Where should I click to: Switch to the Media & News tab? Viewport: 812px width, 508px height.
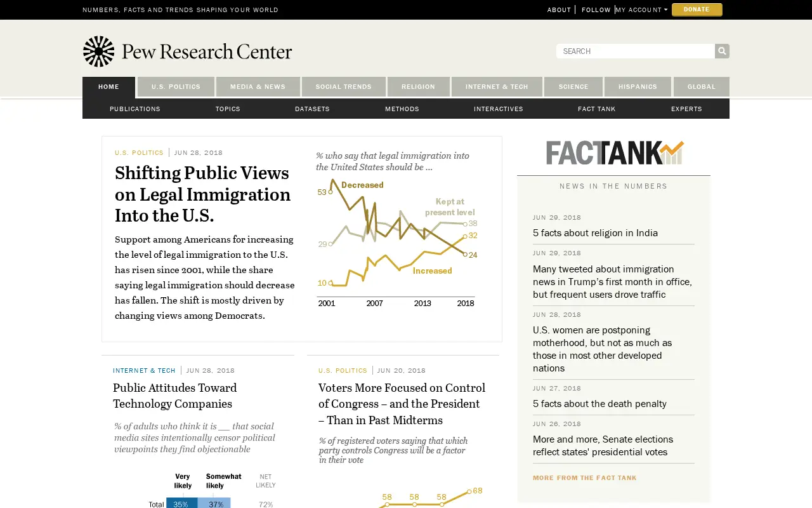[x=258, y=87]
